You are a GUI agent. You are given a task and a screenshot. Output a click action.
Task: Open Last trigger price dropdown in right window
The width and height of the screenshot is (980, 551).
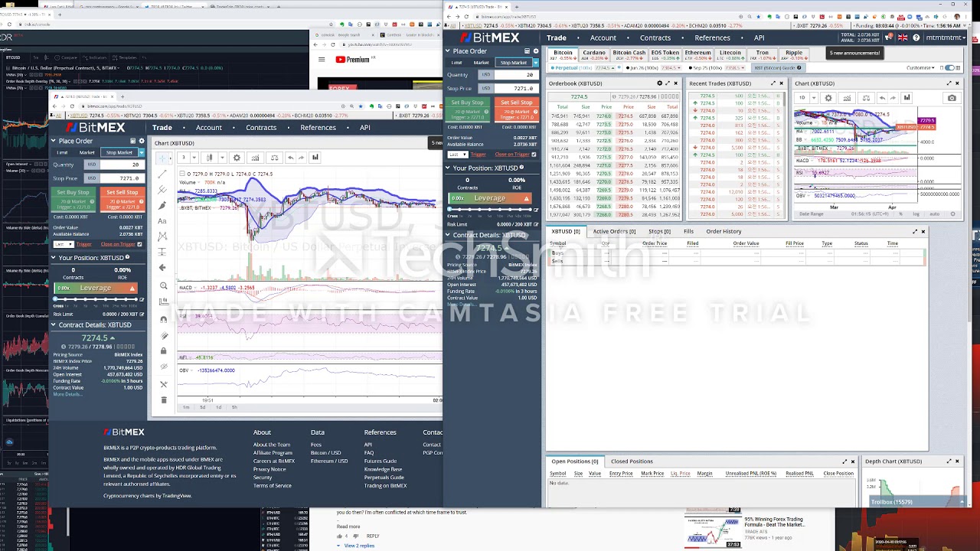click(456, 155)
